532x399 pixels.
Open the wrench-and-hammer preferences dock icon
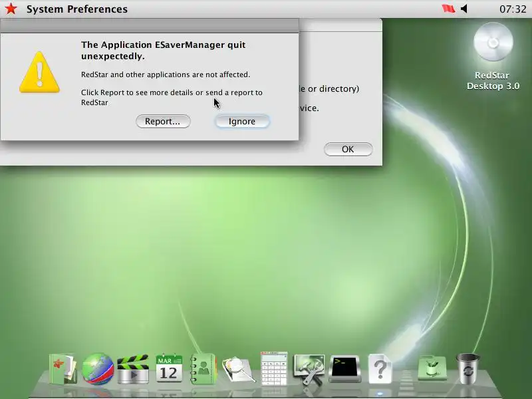[309, 369]
